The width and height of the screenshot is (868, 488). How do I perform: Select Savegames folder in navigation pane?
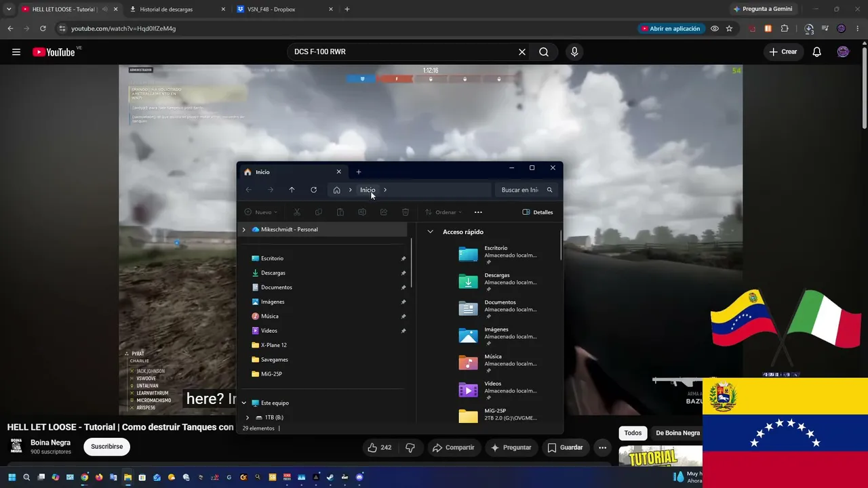click(x=274, y=360)
